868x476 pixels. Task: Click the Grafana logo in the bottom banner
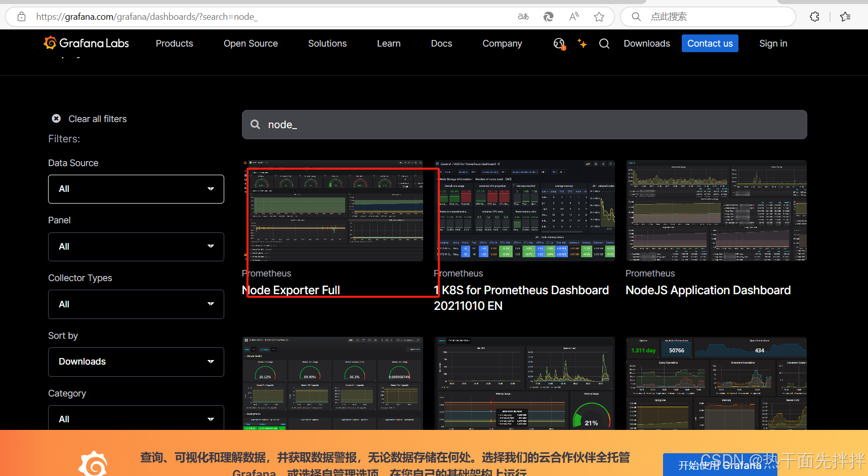click(x=93, y=463)
